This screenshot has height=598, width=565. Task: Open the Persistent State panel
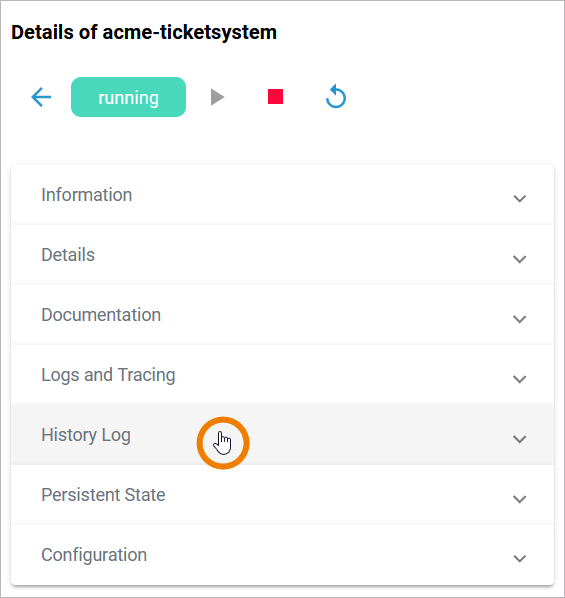(282, 495)
